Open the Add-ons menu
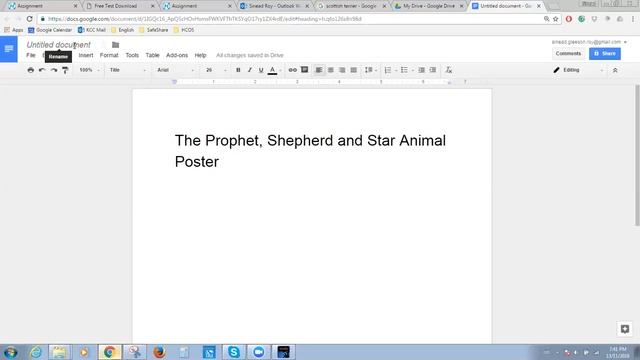This screenshot has height=360, width=640. point(177,55)
